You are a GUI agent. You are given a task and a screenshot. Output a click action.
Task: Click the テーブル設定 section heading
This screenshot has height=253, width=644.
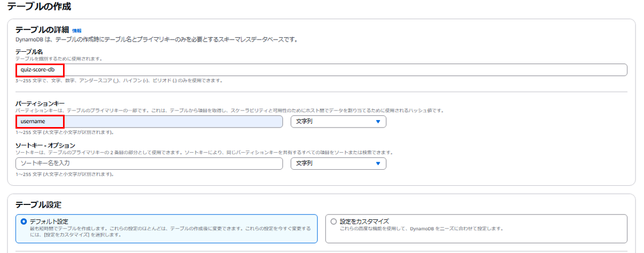(x=38, y=204)
